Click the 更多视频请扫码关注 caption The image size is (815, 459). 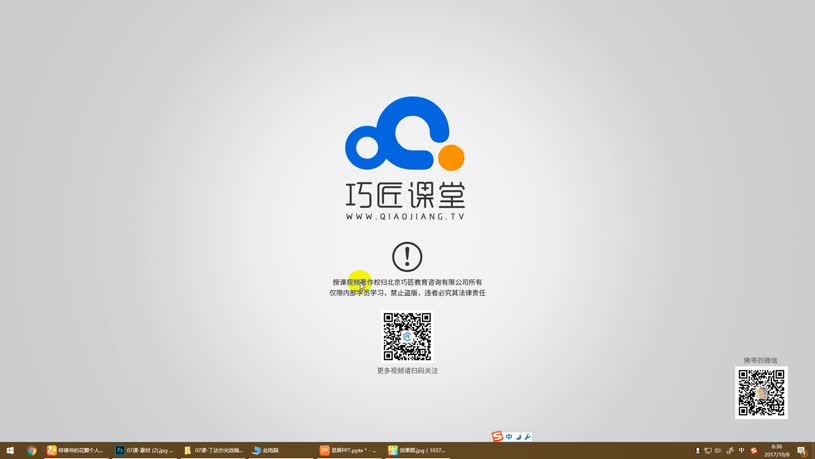(408, 371)
